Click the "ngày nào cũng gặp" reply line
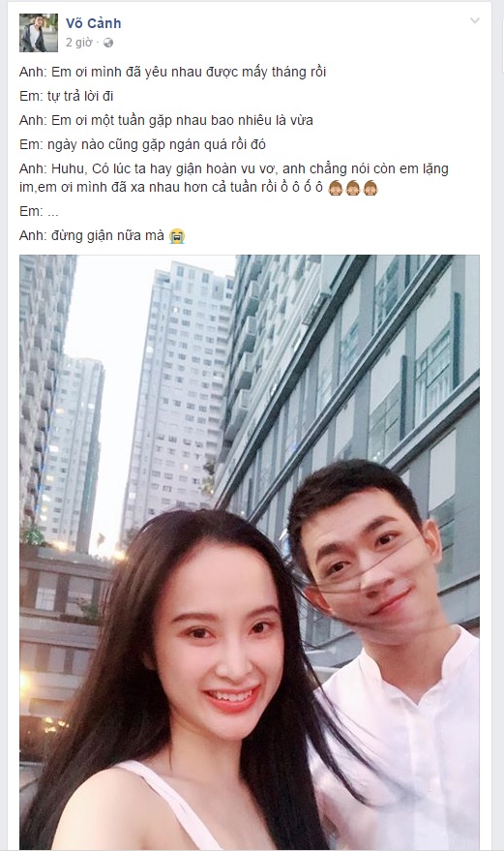504x851 pixels. pyautogui.click(x=142, y=144)
